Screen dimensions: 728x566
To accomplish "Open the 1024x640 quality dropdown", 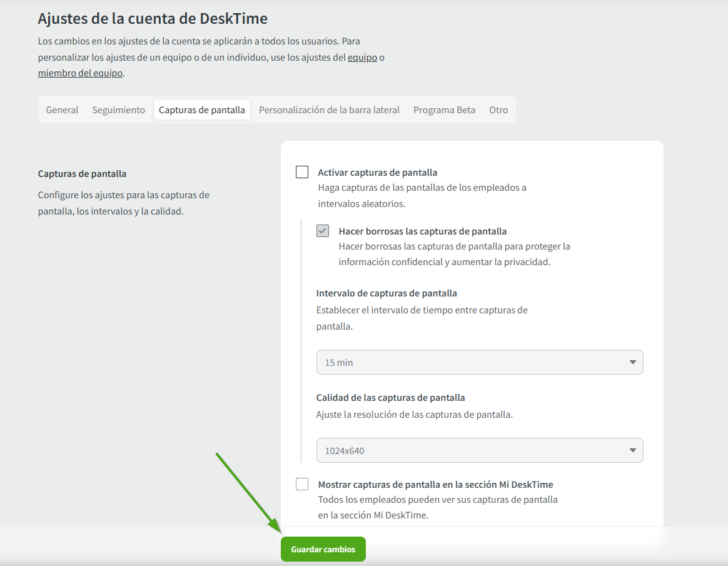I will pos(479,450).
